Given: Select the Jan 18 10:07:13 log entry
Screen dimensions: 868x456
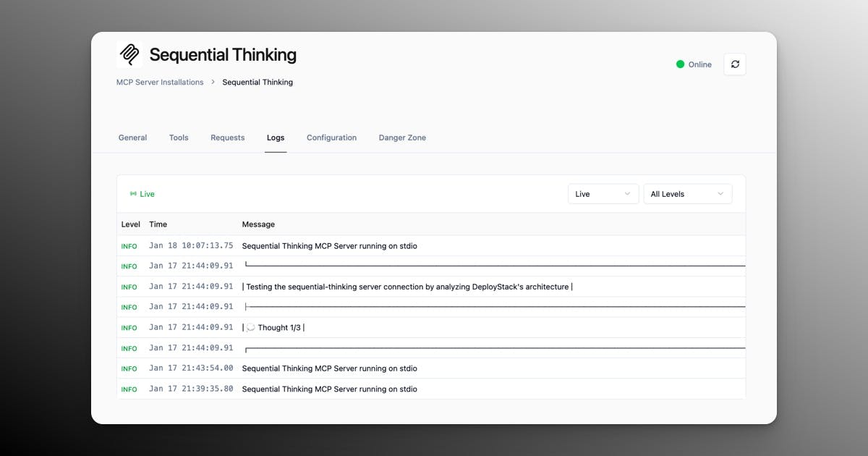Looking at the screenshot, I should click(329, 246).
